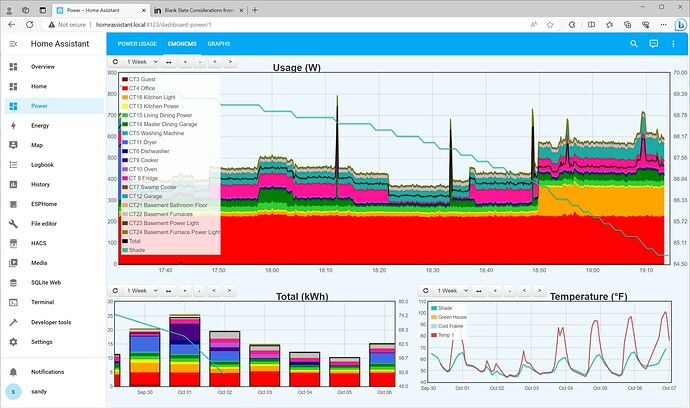Select the CT22 Basement Furnaces legend entry

161,214
